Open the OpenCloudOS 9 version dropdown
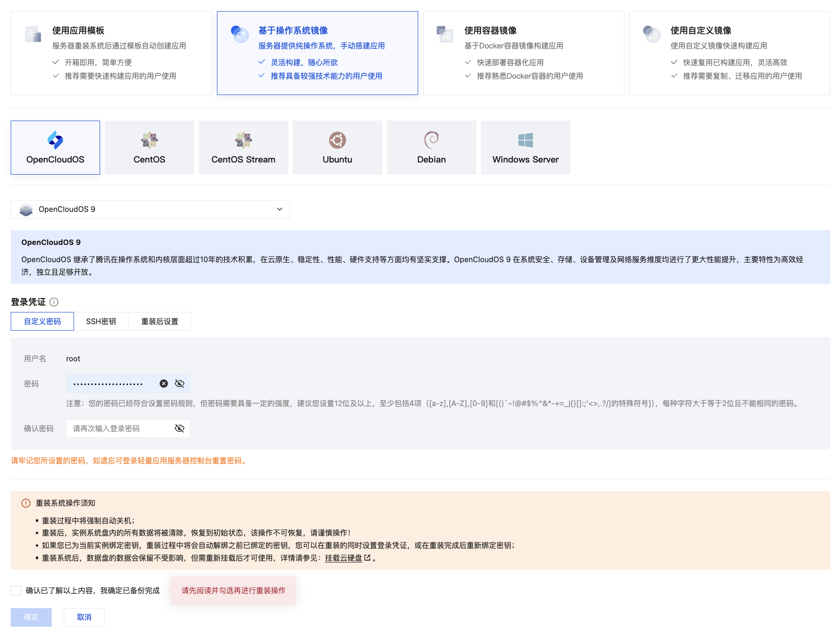The image size is (840, 637). 150,210
